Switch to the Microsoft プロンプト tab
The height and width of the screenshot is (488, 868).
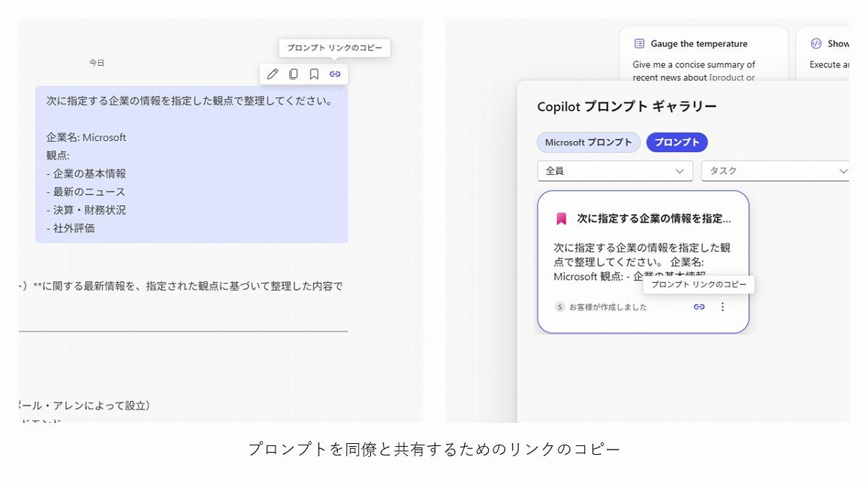588,142
